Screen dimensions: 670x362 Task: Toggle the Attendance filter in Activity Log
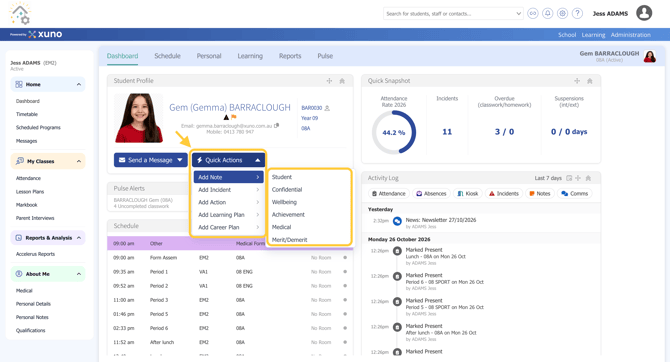[388, 194]
